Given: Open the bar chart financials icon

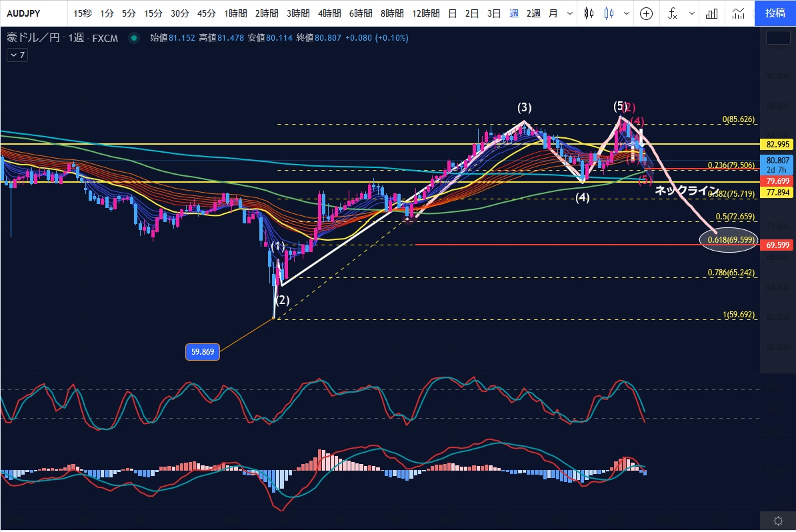Looking at the screenshot, I should click(712, 14).
